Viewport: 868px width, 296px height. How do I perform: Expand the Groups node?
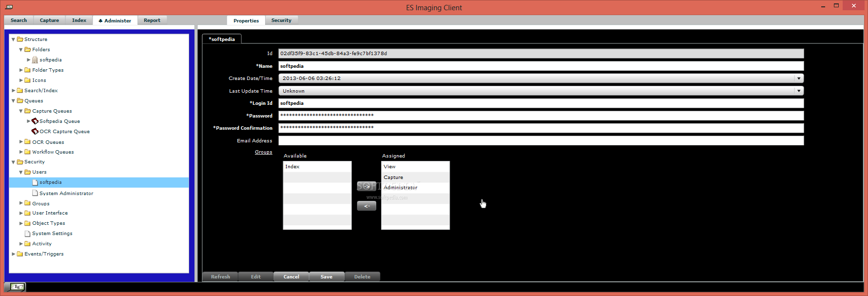tap(21, 203)
